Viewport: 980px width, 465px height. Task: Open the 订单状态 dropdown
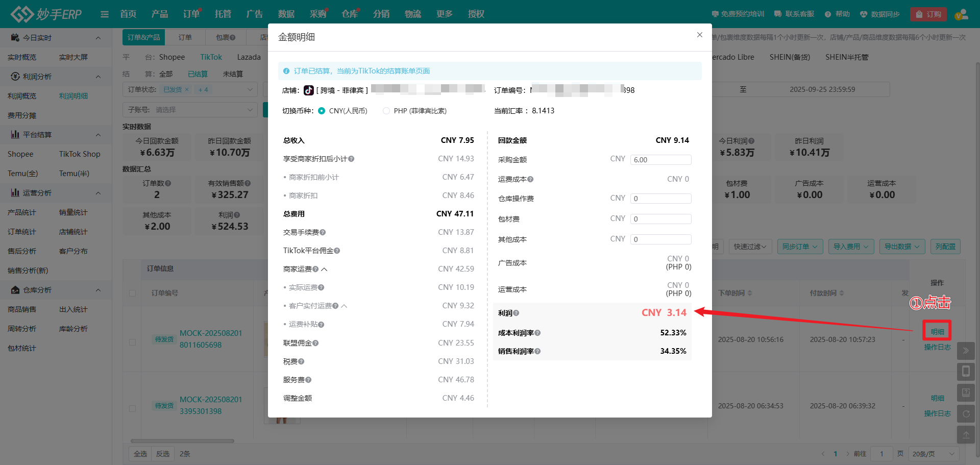(190, 89)
